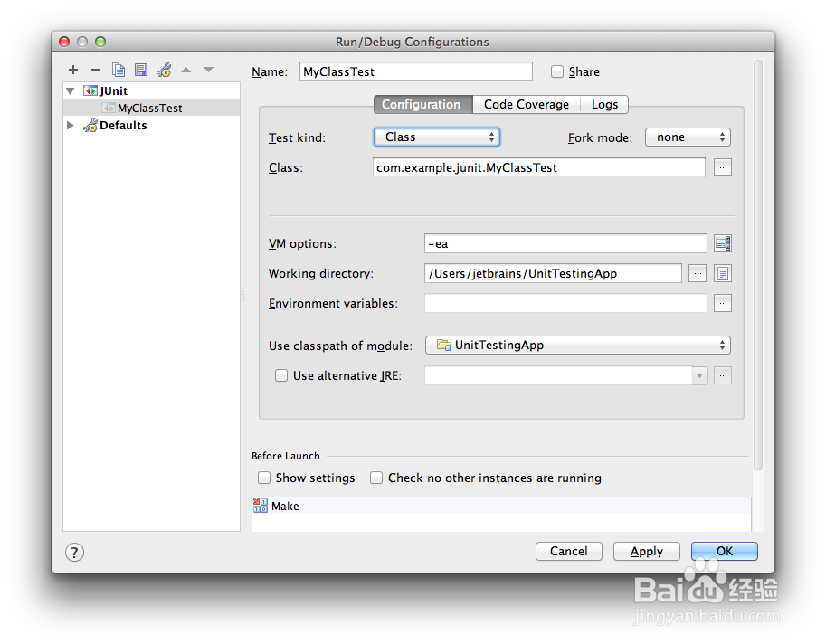Edit defaults with the wrench icon
Image resolution: width=826 pixels, height=644 pixels.
coord(165,70)
